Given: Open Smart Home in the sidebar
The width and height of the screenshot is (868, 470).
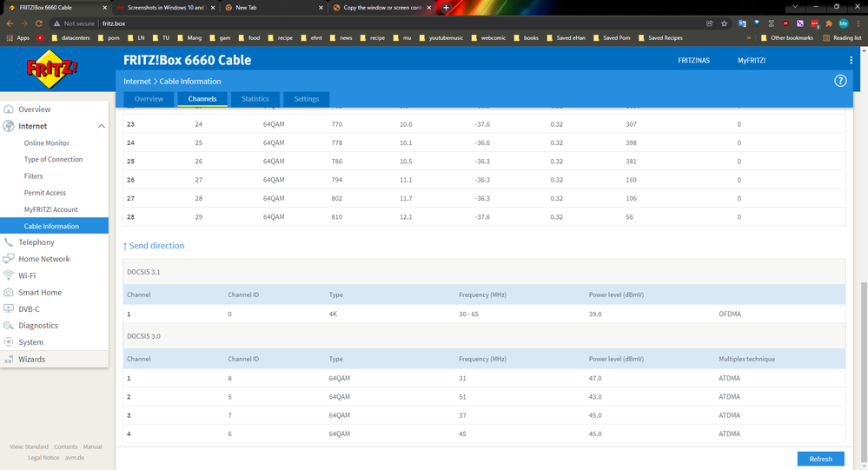Looking at the screenshot, I should click(x=40, y=292).
